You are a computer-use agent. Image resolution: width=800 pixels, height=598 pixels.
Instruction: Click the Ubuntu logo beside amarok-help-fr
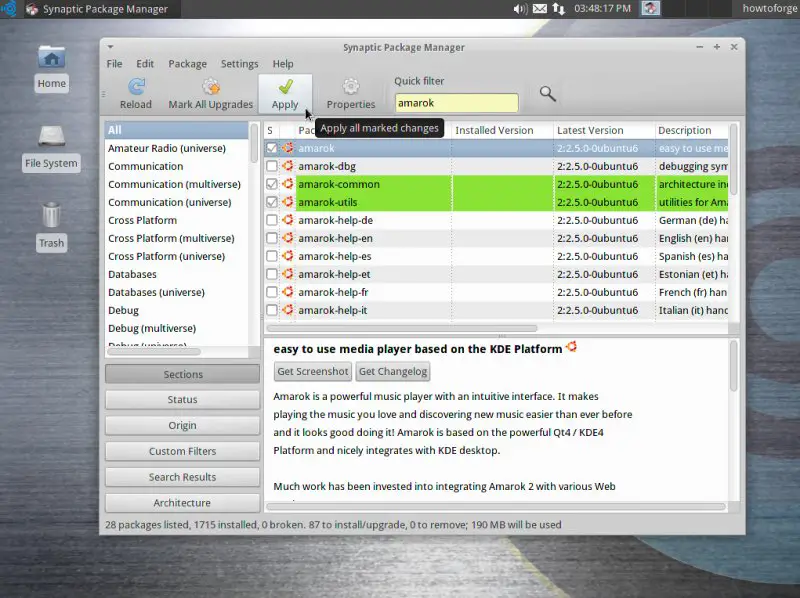click(288, 292)
